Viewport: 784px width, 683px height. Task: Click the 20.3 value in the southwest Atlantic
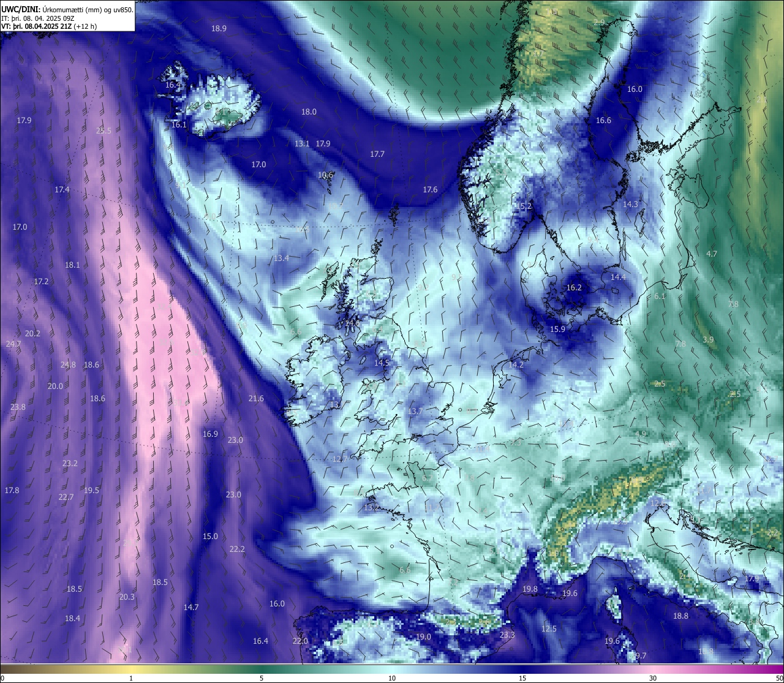tap(127, 597)
